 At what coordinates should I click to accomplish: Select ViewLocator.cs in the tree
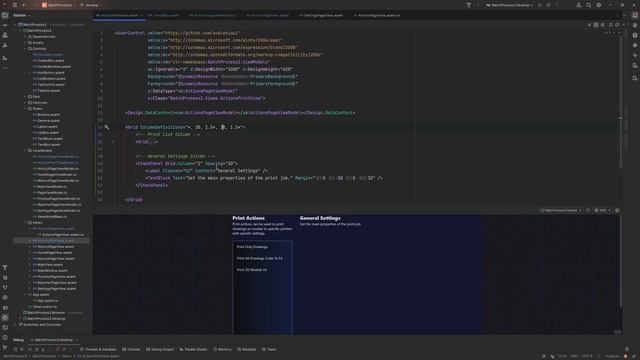[x=43, y=307]
